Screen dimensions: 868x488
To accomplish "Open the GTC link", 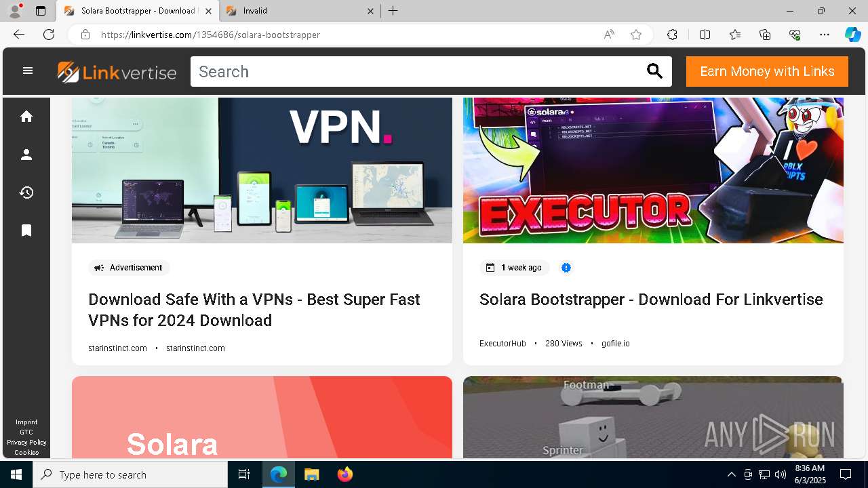I will [26, 432].
